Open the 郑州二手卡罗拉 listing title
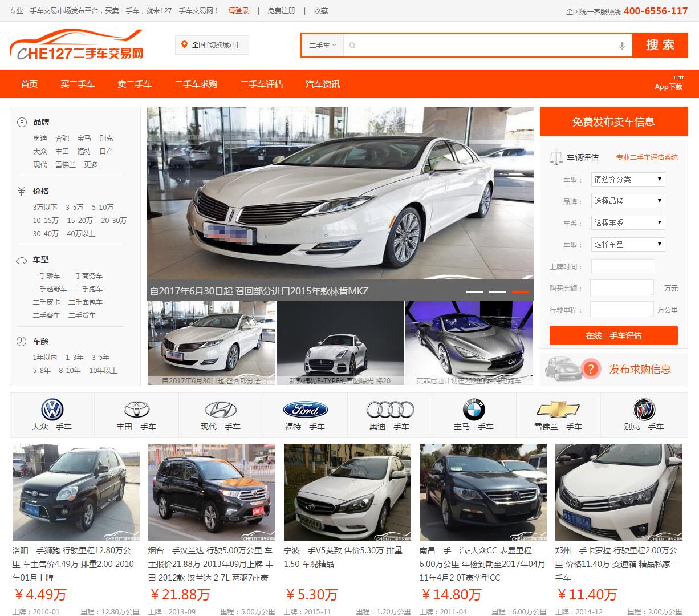Image resolution: width=699 pixels, height=616 pixels. (x=617, y=564)
